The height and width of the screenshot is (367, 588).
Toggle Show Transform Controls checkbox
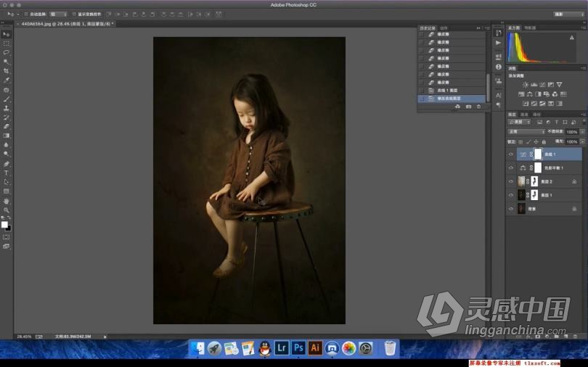[x=74, y=15]
